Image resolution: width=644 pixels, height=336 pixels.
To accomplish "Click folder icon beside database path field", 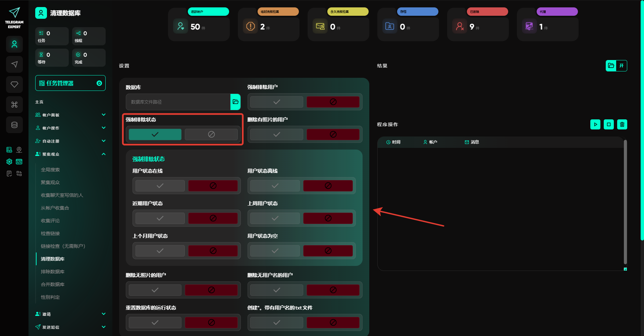I will [235, 102].
